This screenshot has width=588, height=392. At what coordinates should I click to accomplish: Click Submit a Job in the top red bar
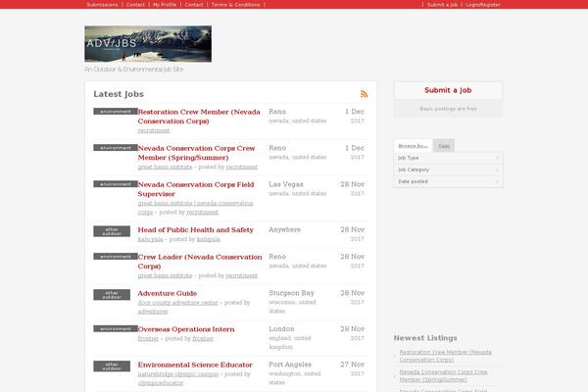(443, 5)
